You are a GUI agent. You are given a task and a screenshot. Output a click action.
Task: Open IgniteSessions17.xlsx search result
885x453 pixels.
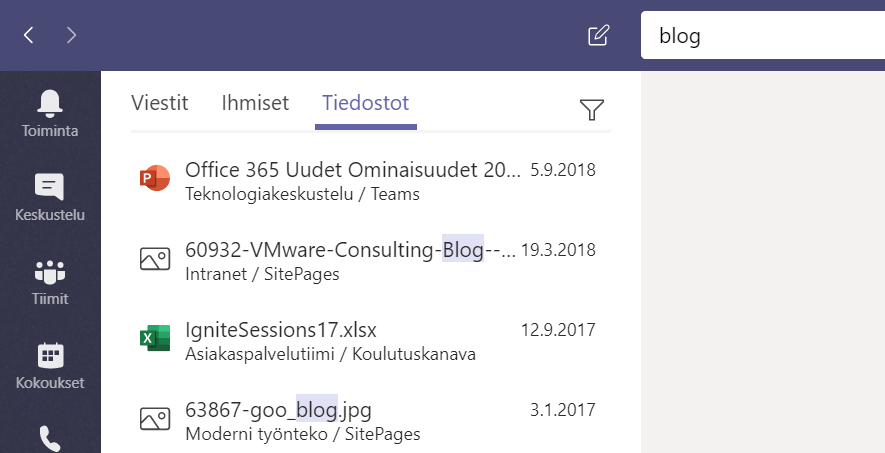click(x=280, y=329)
